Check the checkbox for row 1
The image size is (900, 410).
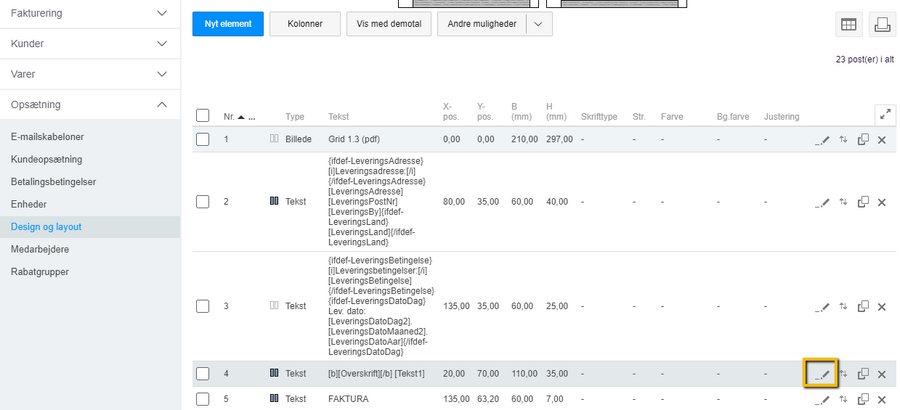203,139
